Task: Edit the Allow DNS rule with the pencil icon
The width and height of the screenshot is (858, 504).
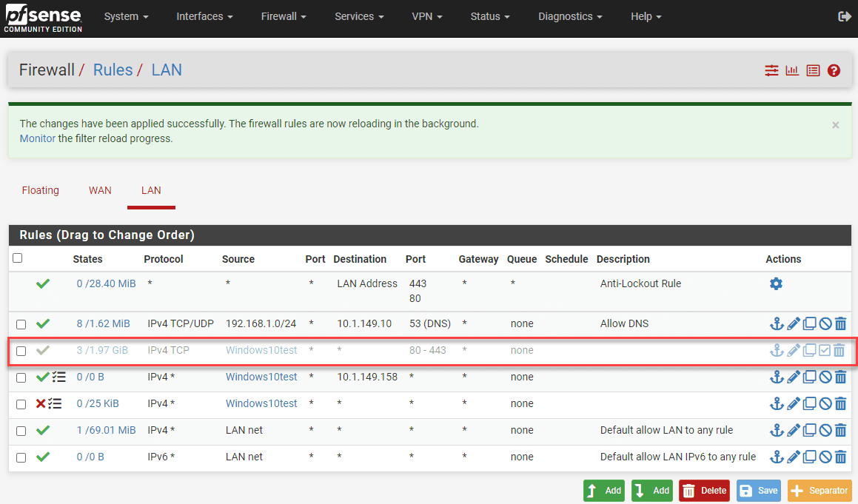Action: pos(794,323)
